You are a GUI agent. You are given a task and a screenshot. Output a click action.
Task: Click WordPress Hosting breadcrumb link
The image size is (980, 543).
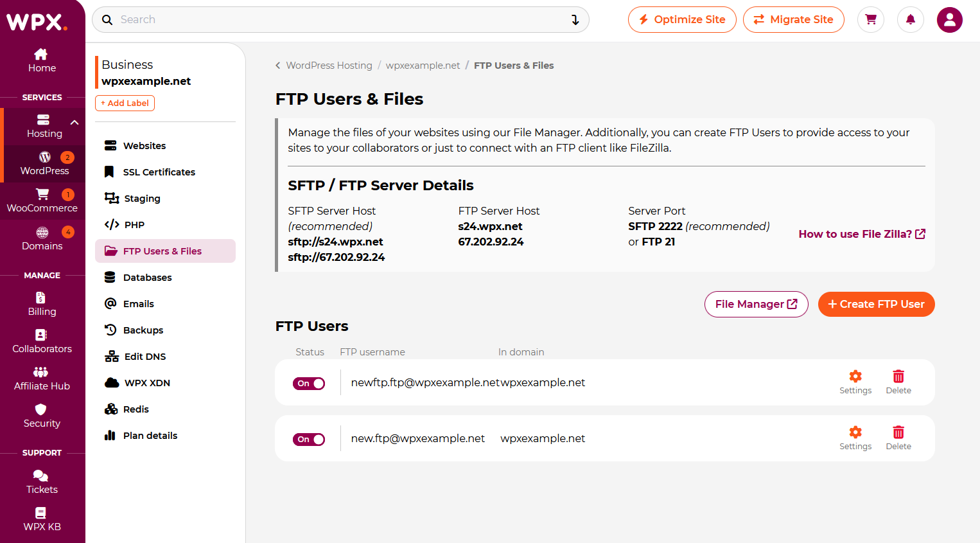coord(329,66)
